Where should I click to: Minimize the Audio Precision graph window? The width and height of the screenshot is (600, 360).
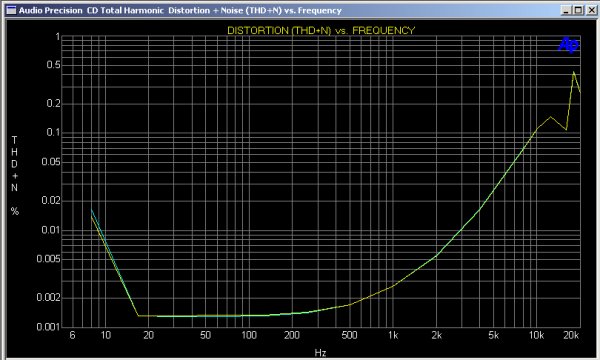pos(567,10)
